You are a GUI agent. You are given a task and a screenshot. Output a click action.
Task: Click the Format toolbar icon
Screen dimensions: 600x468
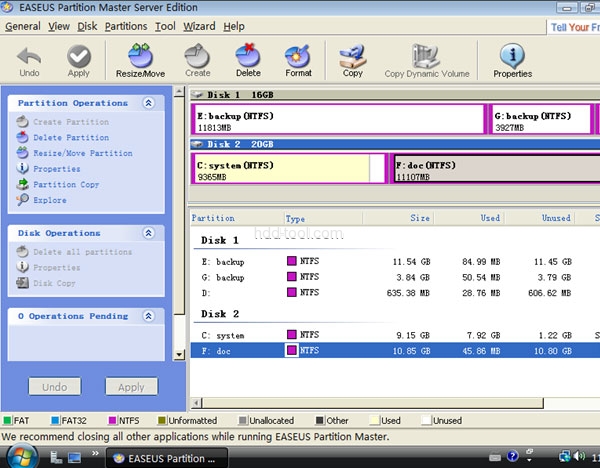[x=298, y=61]
